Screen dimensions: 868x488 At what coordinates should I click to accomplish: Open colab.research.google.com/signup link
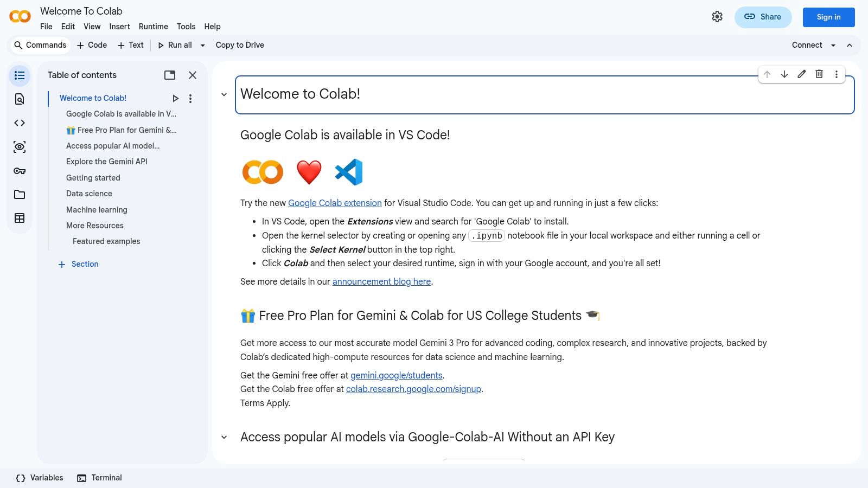[x=413, y=389]
